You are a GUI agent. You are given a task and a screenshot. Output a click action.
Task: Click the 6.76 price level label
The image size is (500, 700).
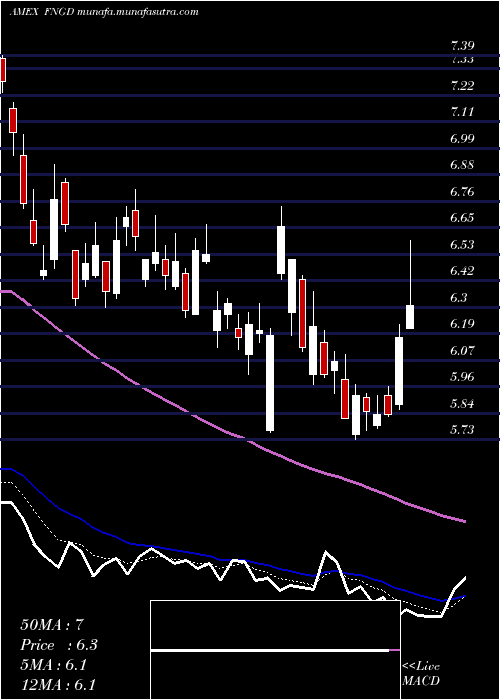click(x=462, y=192)
